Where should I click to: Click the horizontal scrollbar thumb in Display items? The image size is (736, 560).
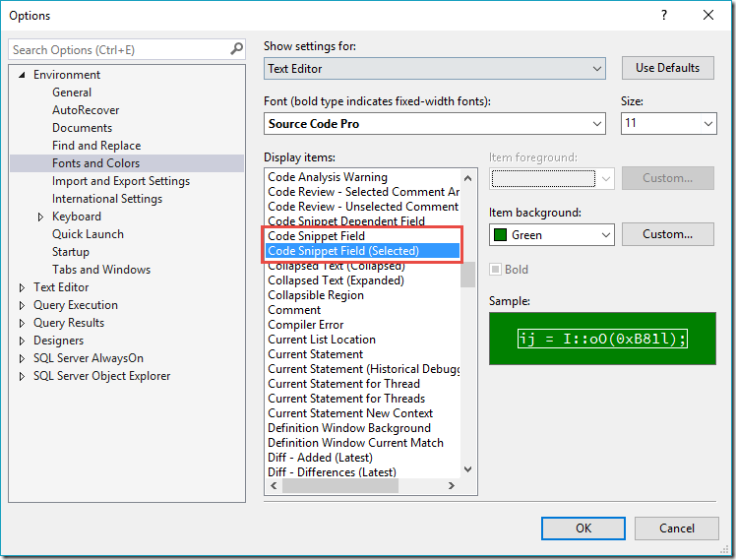click(x=340, y=485)
